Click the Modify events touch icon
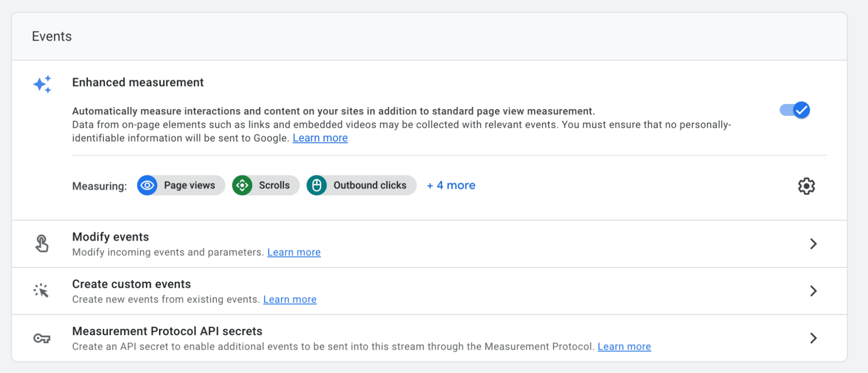 click(x=42, y=243)
